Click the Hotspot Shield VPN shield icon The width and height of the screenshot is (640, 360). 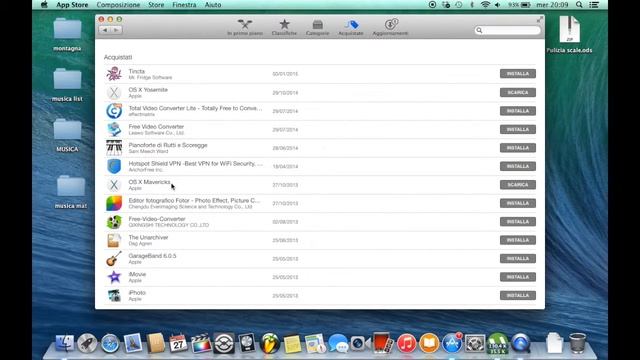pos(114,166)
